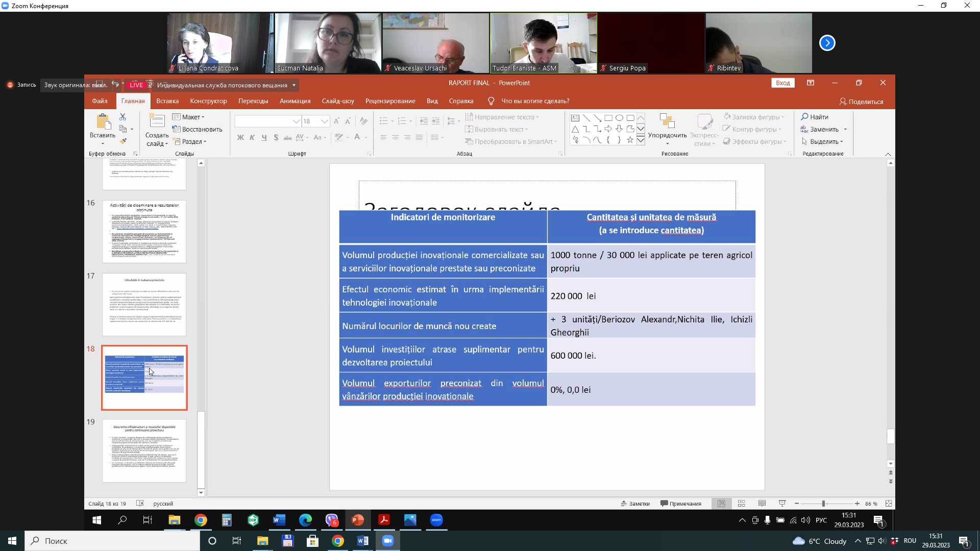The width and height of the screenshot is (980, 551).
Task: Open the Раздел section dropdown
Action: (x=189, y=141)
